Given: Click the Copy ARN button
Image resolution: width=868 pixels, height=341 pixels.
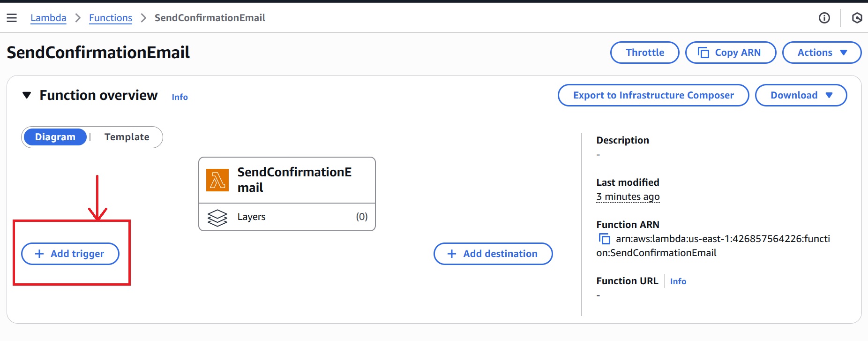Looking at the screenshot, I should pos(730,53).
